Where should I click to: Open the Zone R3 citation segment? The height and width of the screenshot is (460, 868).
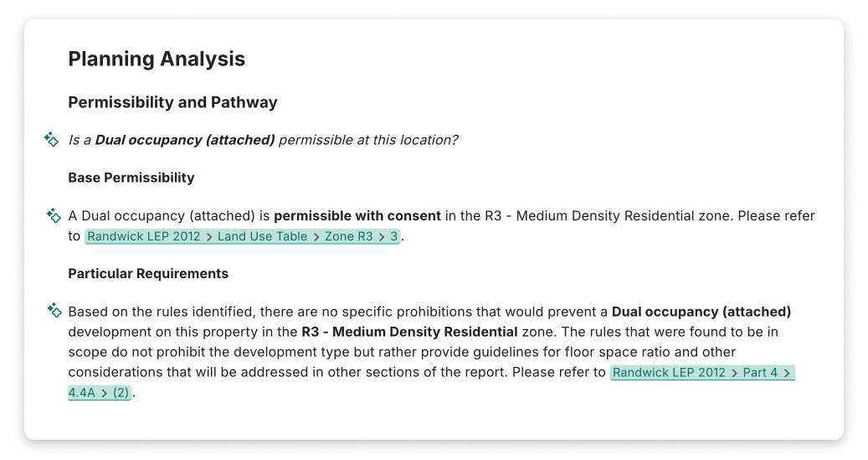coord(348,236)
